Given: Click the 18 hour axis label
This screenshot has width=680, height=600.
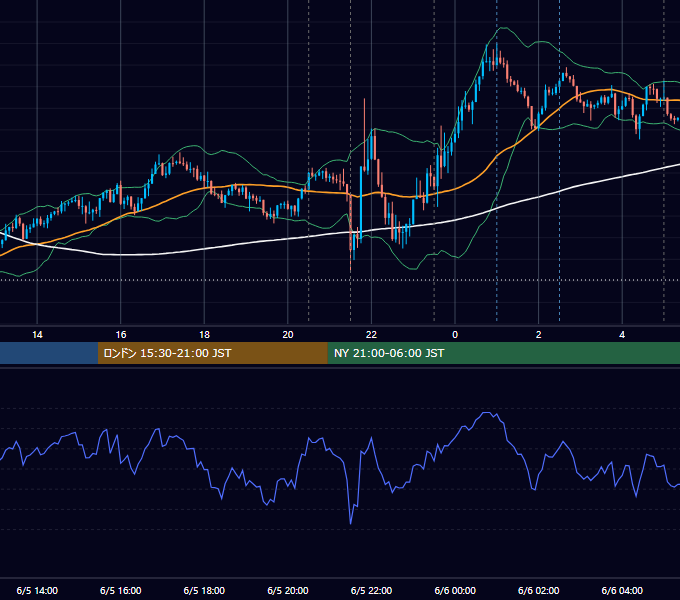Looking at the screenshot, I should (x=204, y=335).
